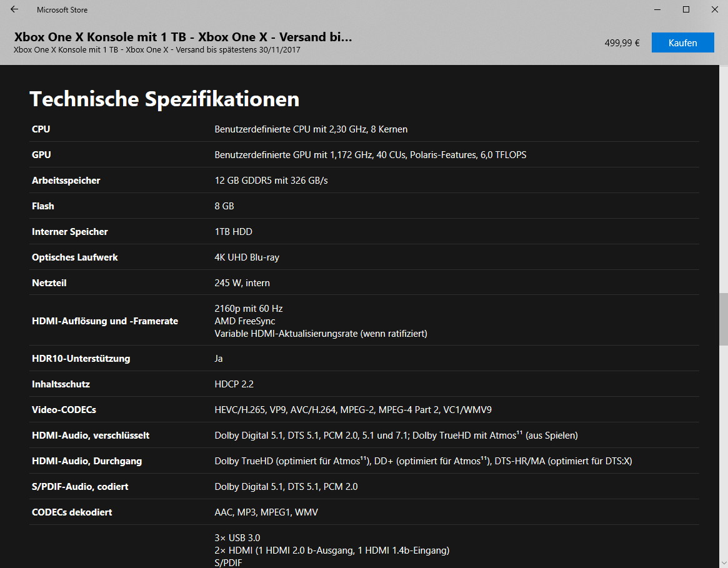
Task: Click HDMI-Audio, verschlüsselt label
Action: [x=91, y=435]
